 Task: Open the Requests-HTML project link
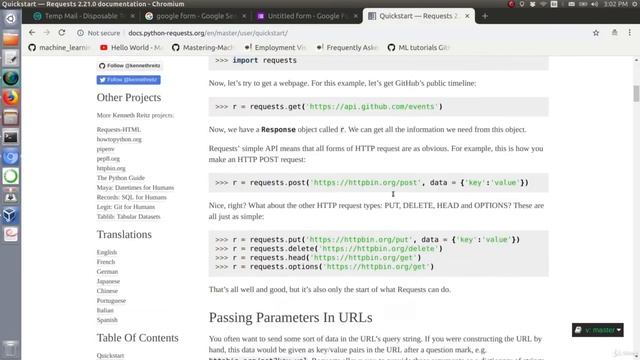118,129
